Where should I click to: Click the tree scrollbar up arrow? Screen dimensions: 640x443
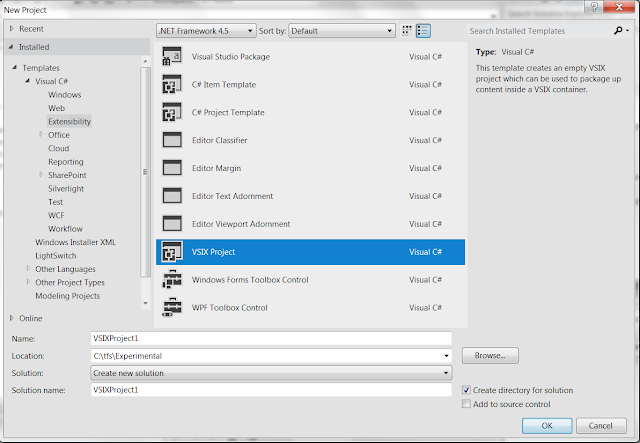pyautogui.click(x=145, y=61)
